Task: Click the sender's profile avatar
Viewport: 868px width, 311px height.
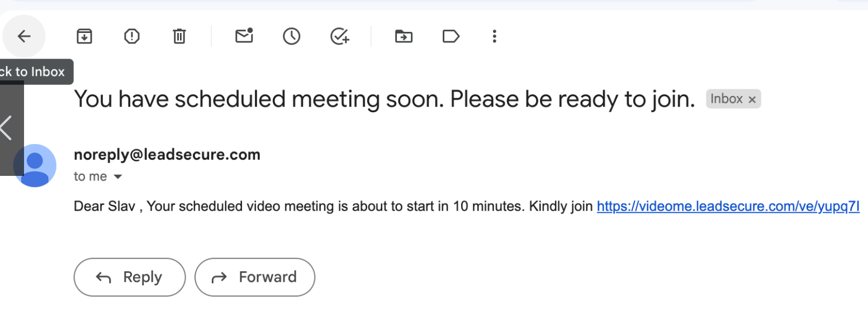Action: [35, 166]
